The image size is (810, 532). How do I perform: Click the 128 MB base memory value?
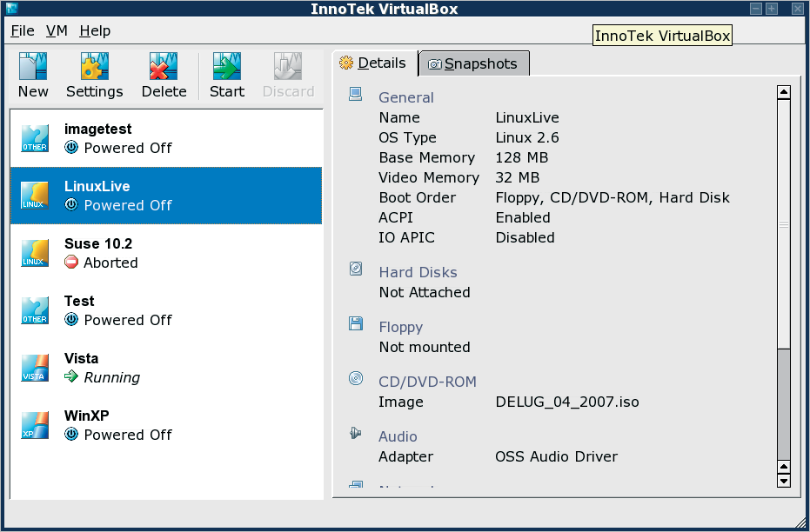coord(522,157)
